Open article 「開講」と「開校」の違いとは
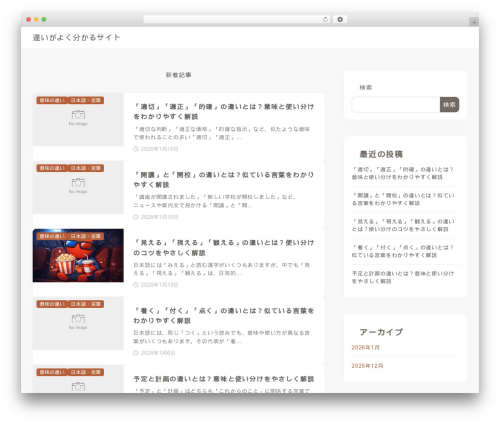 (x=224, y=180)
